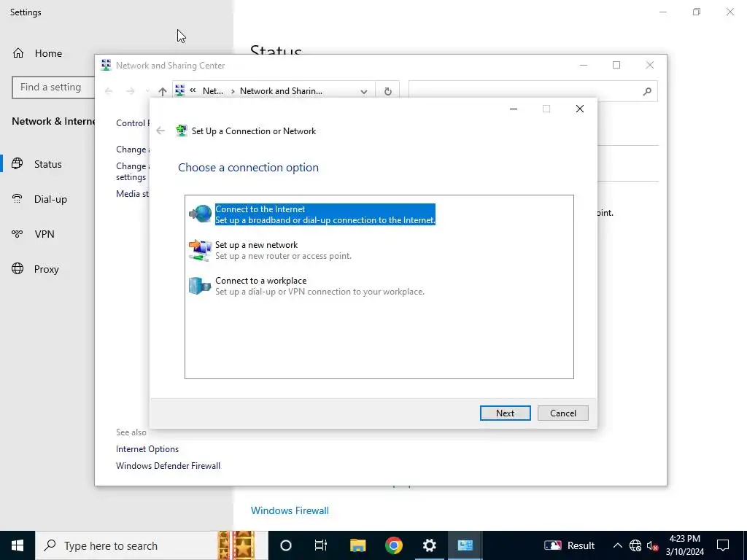Viewport: 747px width, 560px height.
Task: Click the VPN icon in sidebar
Action: [18, 234]
